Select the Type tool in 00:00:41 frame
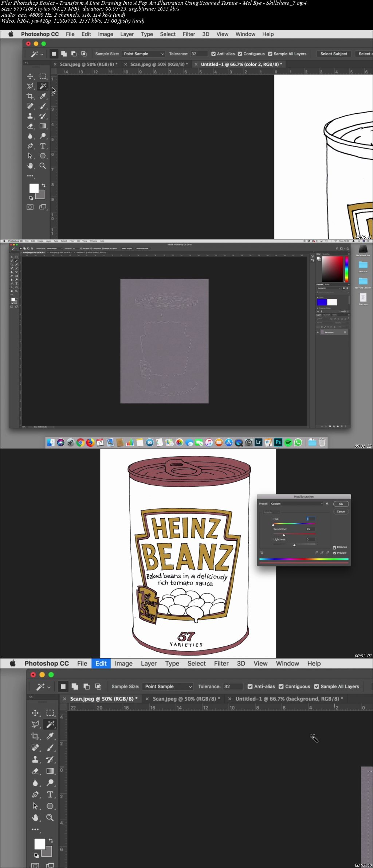Screen dimensions: 373x868 tap(43, 146)
